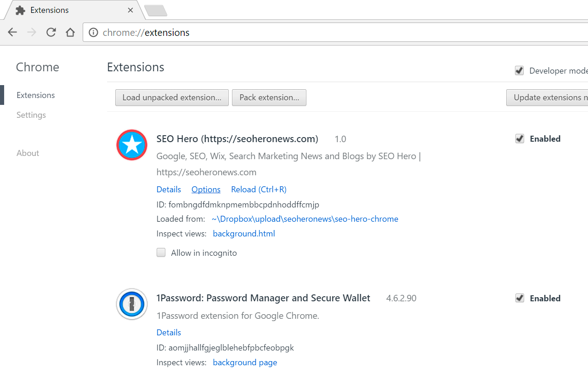Click the Extensions page heading

[x=136, y=67]
